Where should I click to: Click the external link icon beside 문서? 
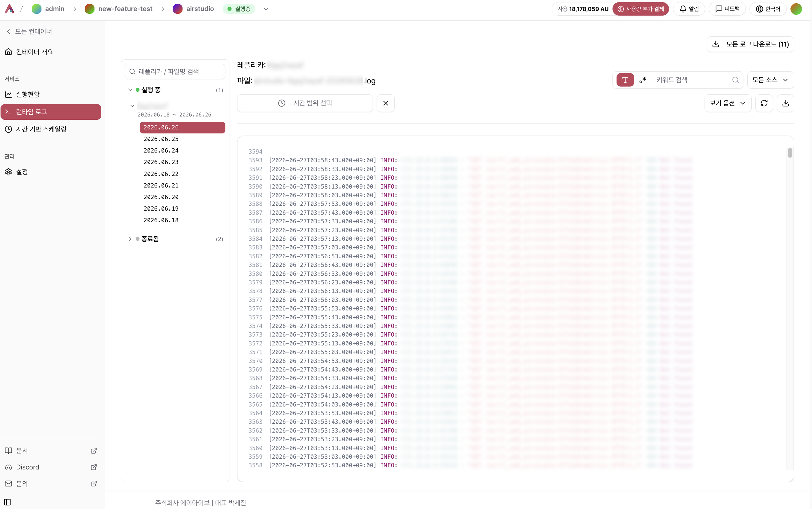94,450
